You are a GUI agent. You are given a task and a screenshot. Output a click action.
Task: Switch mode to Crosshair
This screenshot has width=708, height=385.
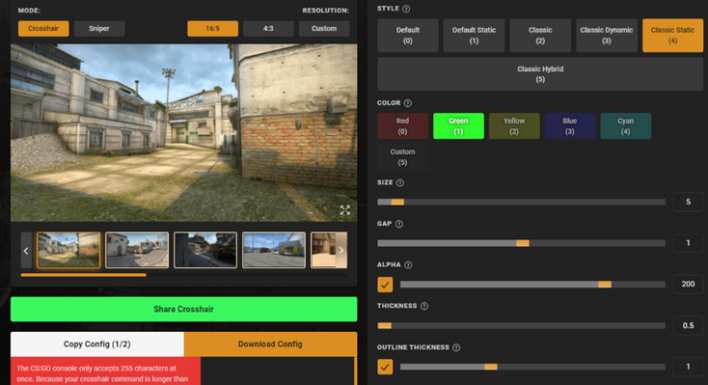[43, 28]
